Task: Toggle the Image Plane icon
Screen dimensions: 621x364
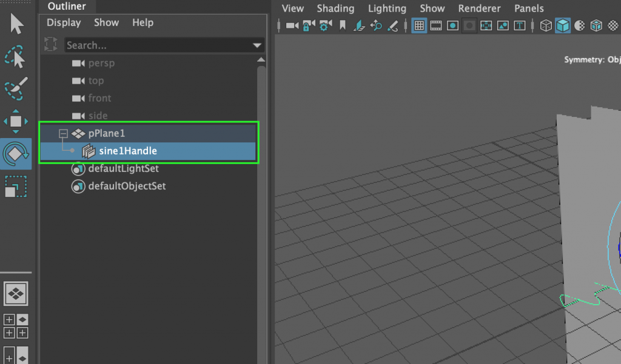Action: point(359,25)
